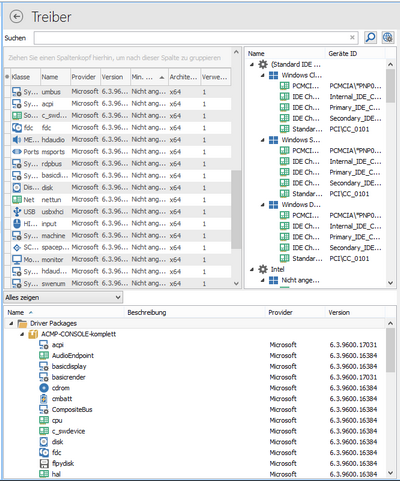Click the Ports msports connector icon
The width and height of the screenshot is (400, 481).
17,152
